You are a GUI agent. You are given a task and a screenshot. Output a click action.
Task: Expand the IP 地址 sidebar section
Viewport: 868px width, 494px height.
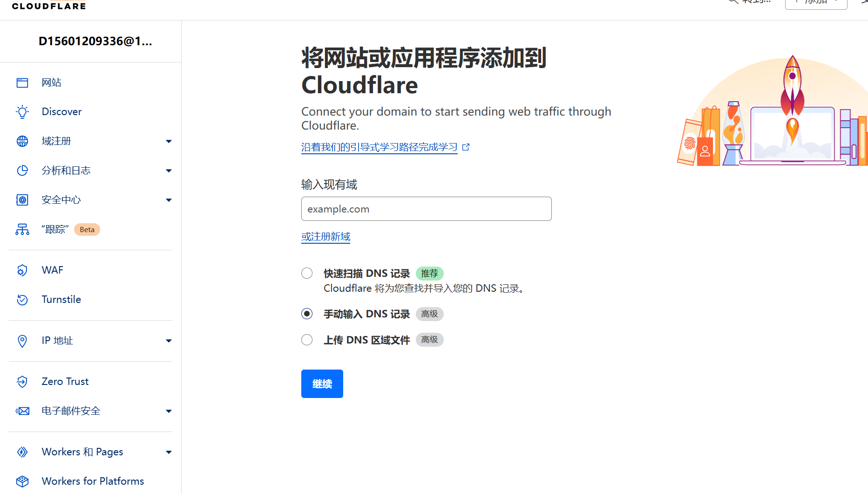point(169,341)
